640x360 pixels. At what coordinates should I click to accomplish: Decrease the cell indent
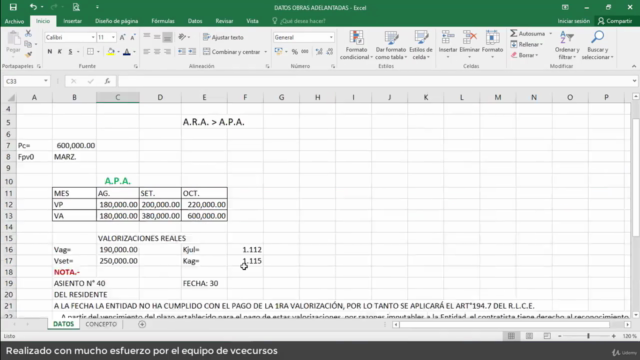[x=182, y=51]
